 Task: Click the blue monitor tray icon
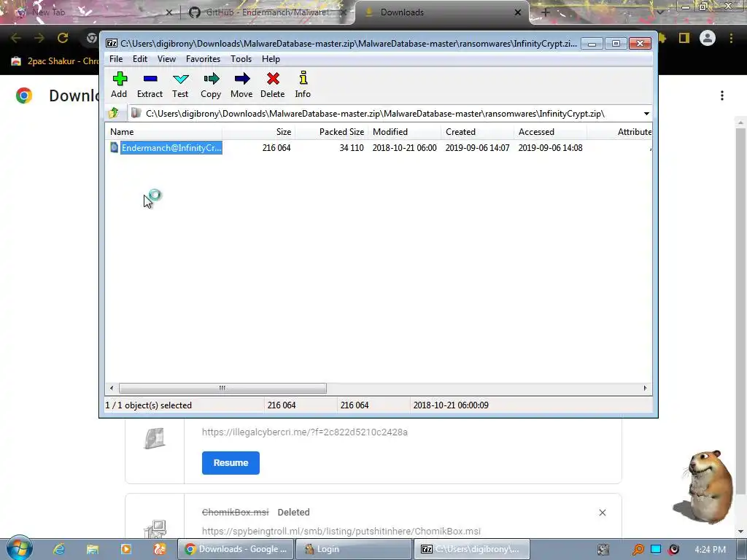coord(656,549)
